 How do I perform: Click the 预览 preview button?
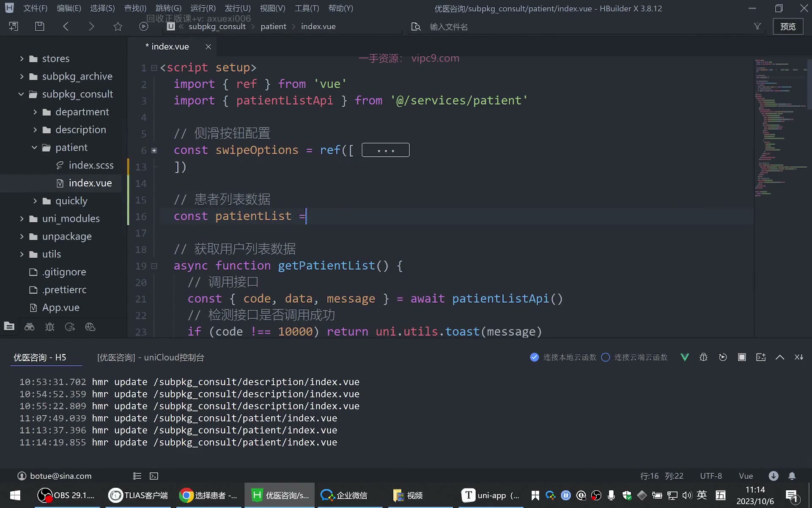788,26
